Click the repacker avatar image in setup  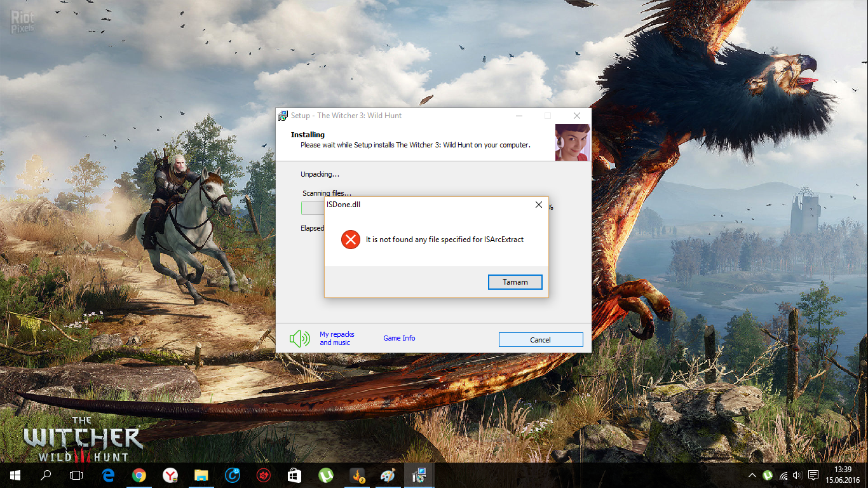[573, 142]
